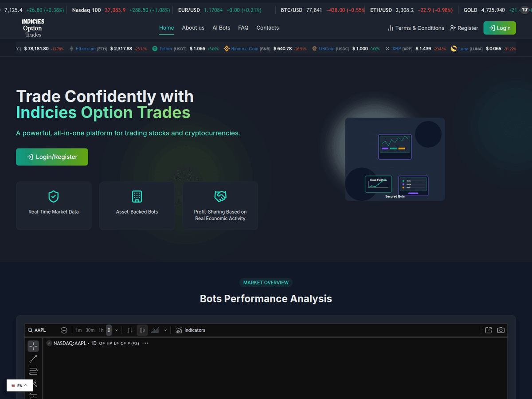Click the Ethereum name in the crypto ticker
Viewport: 532px width, 399px height.
[x=86, y=49]
